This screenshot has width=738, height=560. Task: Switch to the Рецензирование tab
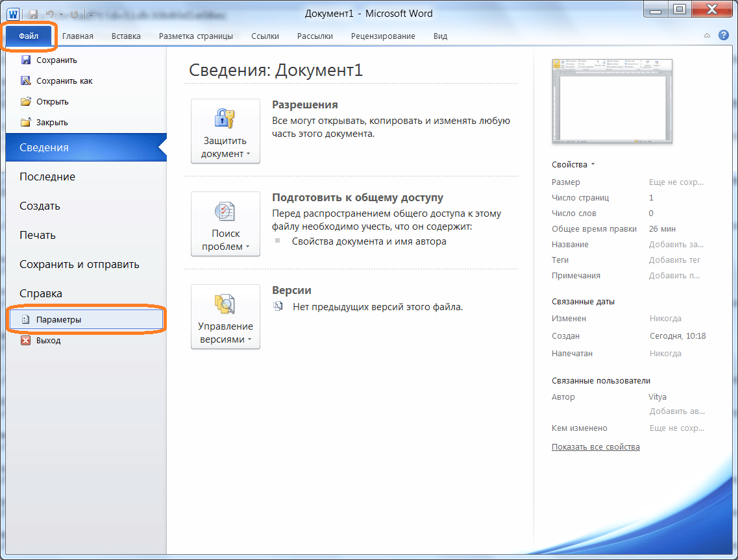(x=383, y=36)
